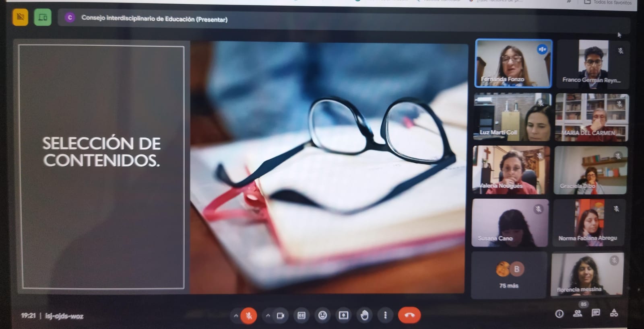Click the present screen button
Image resolution: width=644 pixels, height=329 pixels.
343,315
